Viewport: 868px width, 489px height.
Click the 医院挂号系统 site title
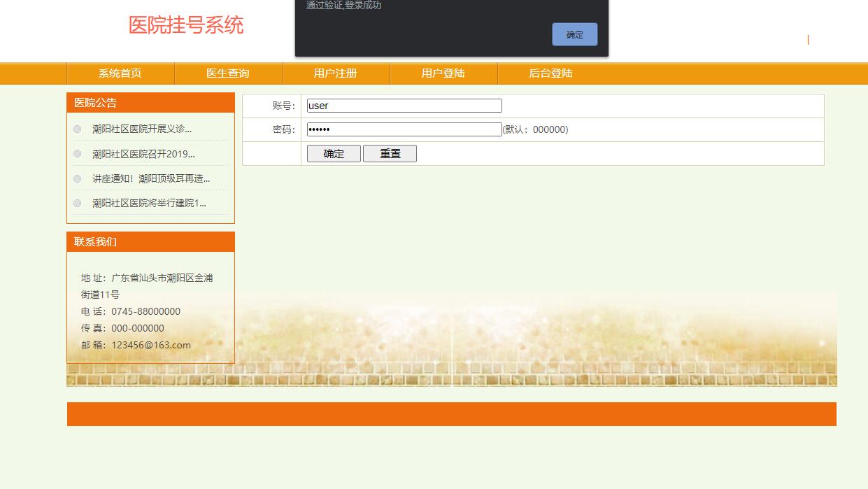[185, 25]
